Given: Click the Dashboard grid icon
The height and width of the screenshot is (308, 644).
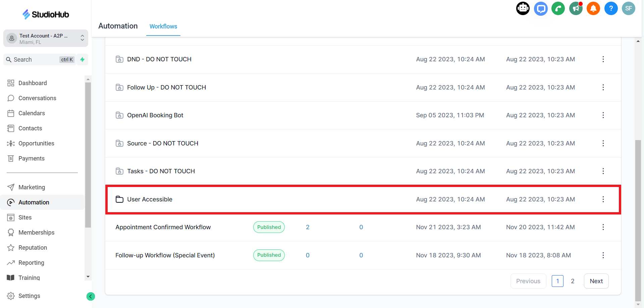Looking at the screenshot, I should pyautogui.click(x=11, y=83).
